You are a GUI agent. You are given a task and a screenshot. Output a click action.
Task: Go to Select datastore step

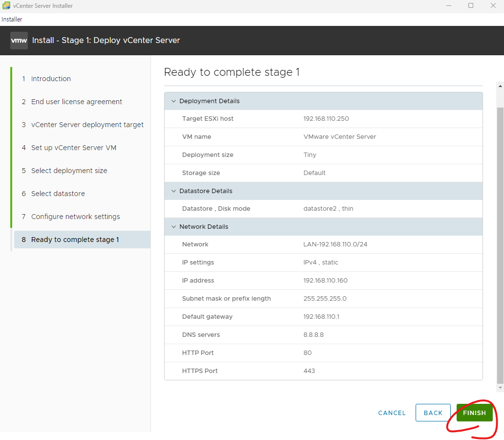(x=58, y=194)
